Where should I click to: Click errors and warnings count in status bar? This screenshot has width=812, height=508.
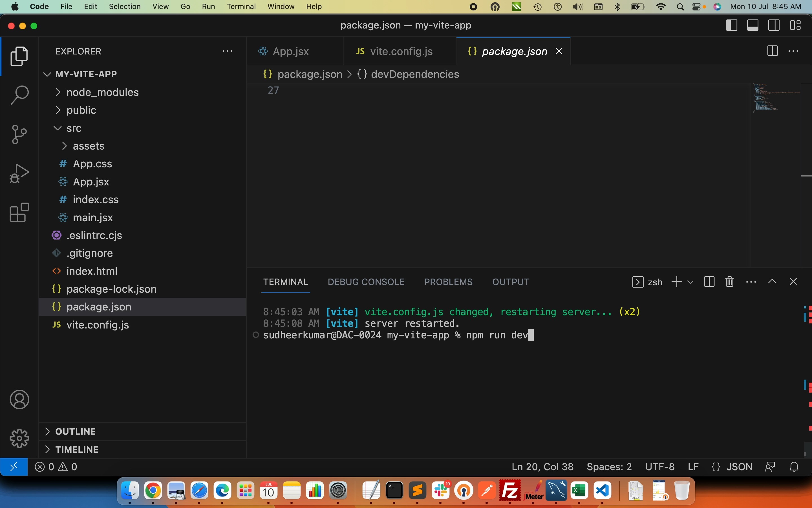56,467
